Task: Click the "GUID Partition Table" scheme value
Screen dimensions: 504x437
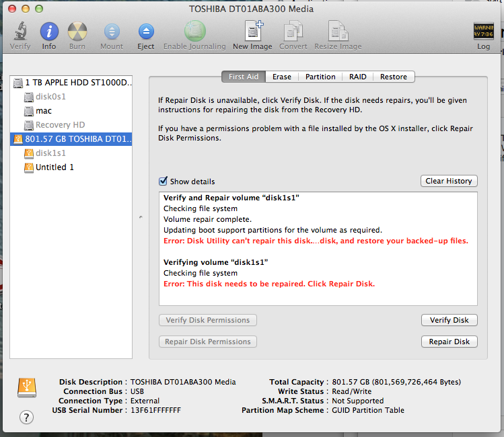Action: (368, 410)
